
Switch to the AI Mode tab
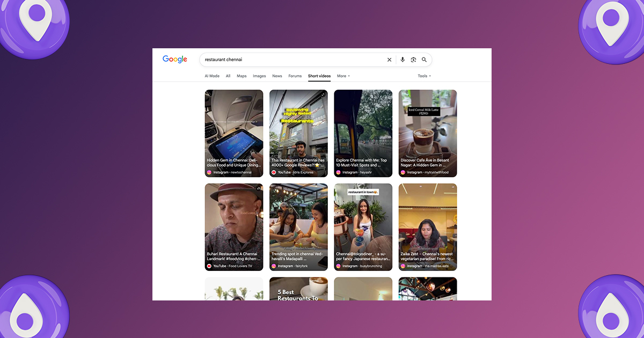pyautogui.click(x=212, y=76)
